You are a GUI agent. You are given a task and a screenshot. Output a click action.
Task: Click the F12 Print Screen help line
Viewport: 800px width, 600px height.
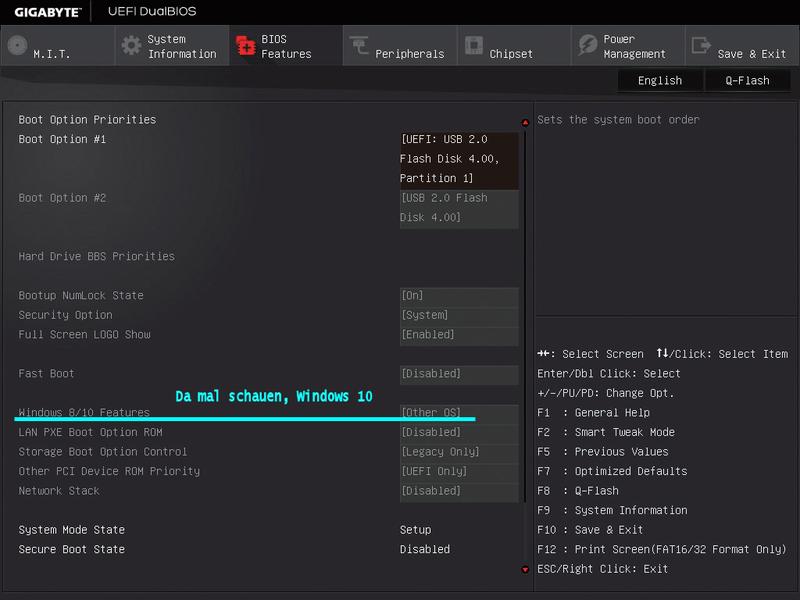[x=662, y=549]
